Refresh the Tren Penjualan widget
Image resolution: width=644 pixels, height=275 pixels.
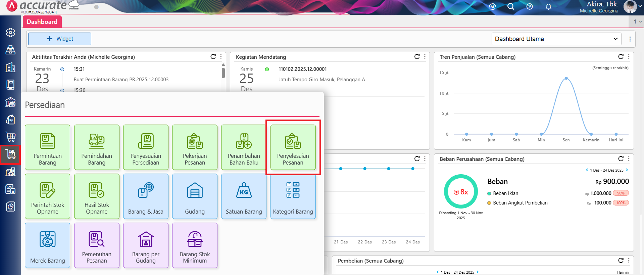click(621, 57)
